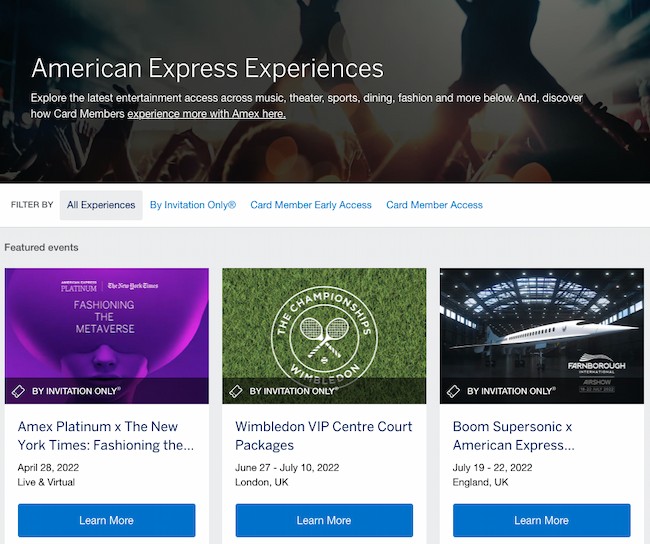The height and width of the screenshot is (544, 650).
Task: Click ticket icon on Farnborough Airshow card
Action: [454, 391]
